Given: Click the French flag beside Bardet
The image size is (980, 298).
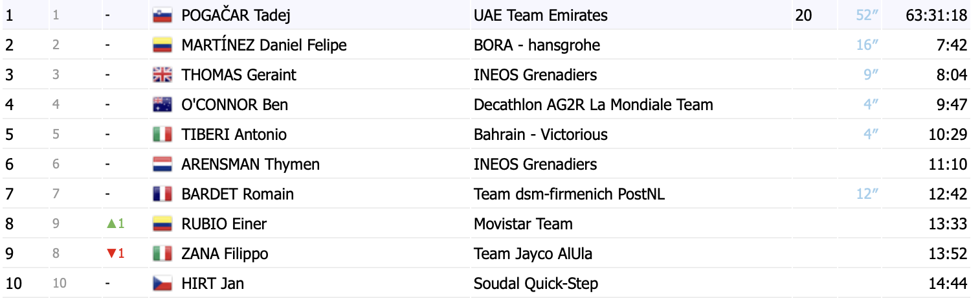Looking at the screenshot, I should coord(162,194).
